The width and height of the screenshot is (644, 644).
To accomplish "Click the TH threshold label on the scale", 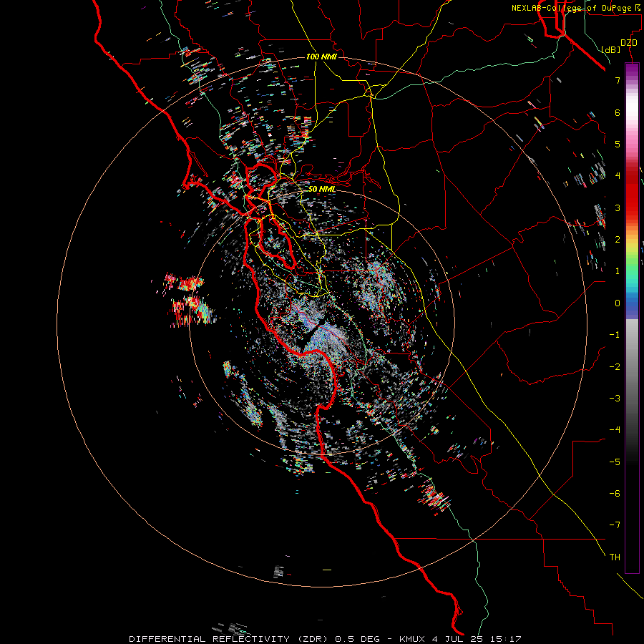I will 615,557.
